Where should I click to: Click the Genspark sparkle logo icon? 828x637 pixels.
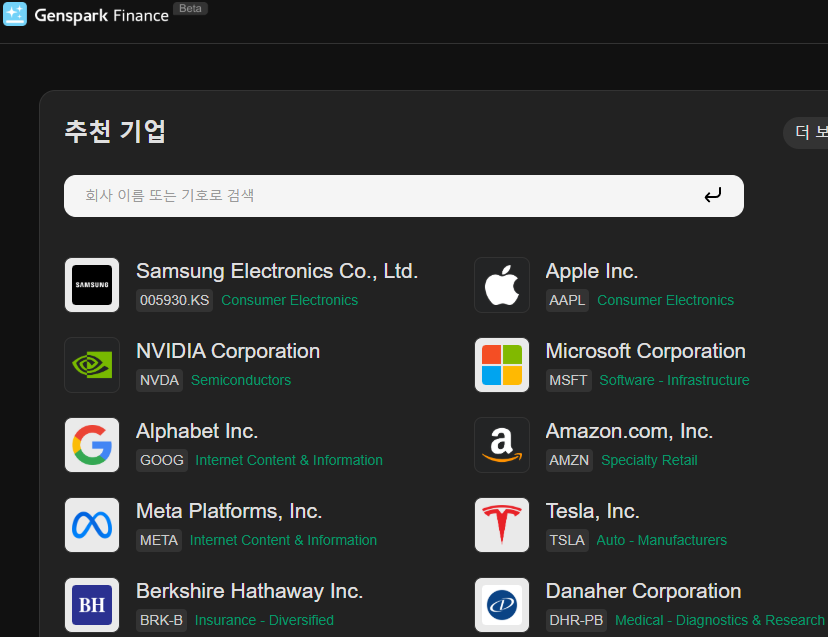(x=15, y=14)
